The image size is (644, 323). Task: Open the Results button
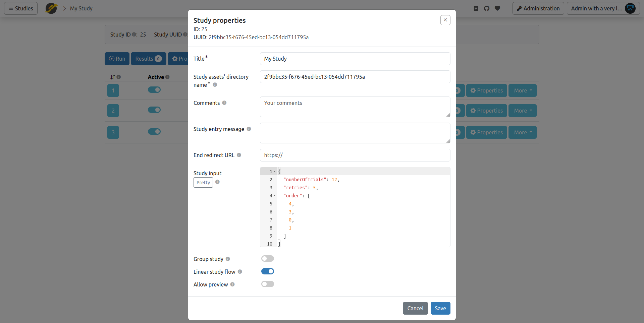[149, 59]
